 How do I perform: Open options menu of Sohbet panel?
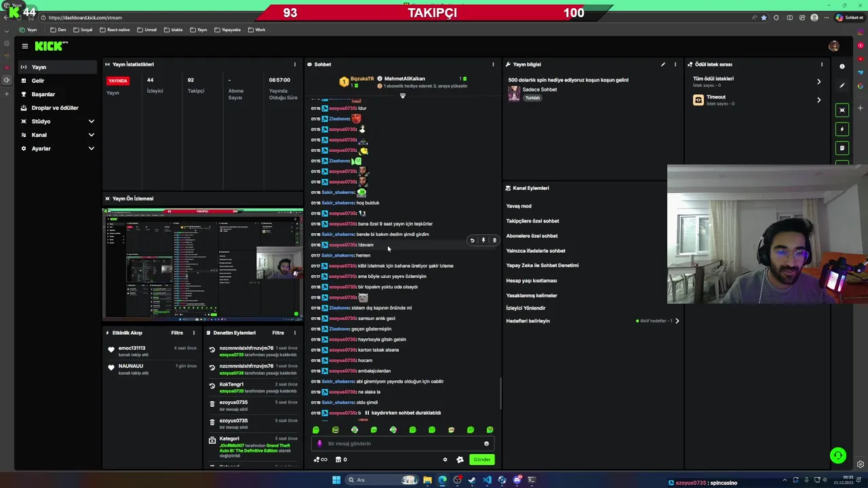[x=493, y=64]
